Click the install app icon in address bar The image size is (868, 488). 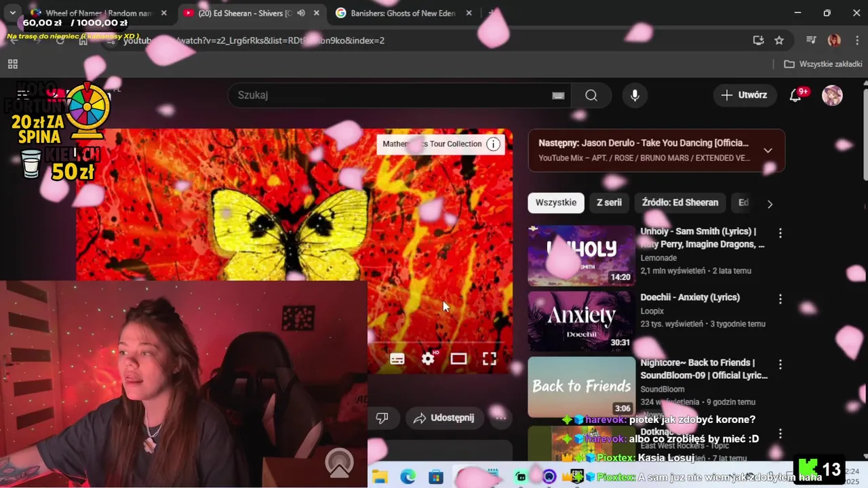(x=758, y=41)
